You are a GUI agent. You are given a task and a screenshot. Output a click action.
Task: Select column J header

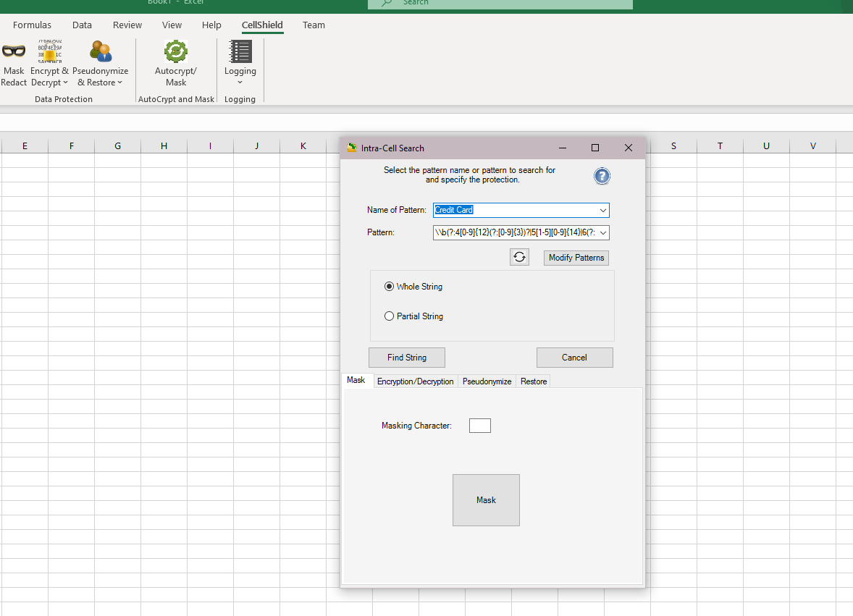[256, 145]
